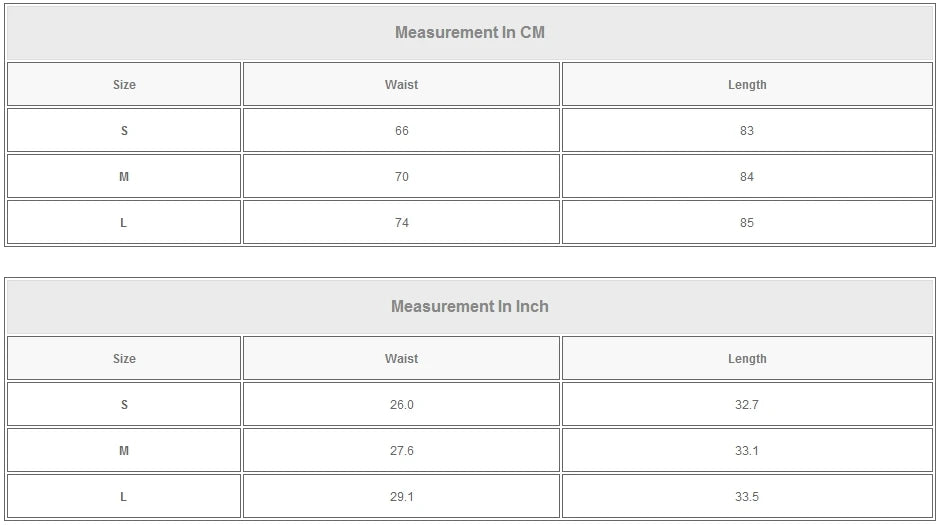Select the Waist header in CM table
Screen dimensions: 942x525
(x=401, y=85)
